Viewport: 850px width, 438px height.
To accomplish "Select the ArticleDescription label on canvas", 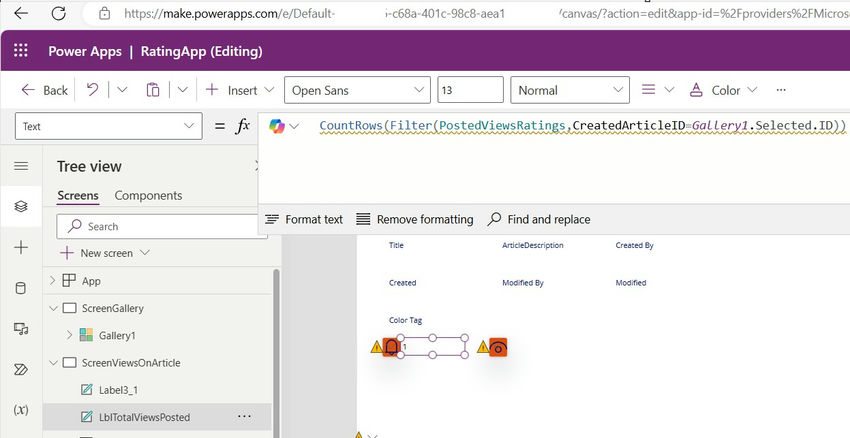I will tap(533, 245).
